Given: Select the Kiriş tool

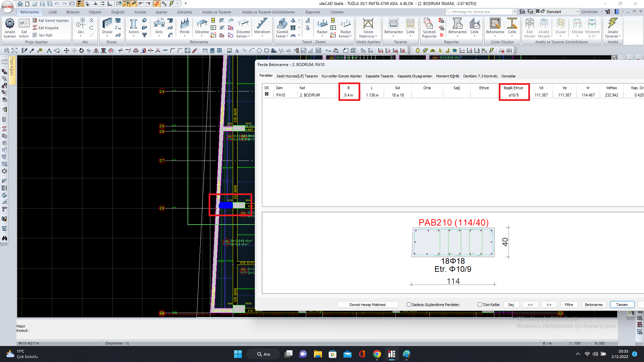Looking at the screenshot, I should (x=159, y=27).
